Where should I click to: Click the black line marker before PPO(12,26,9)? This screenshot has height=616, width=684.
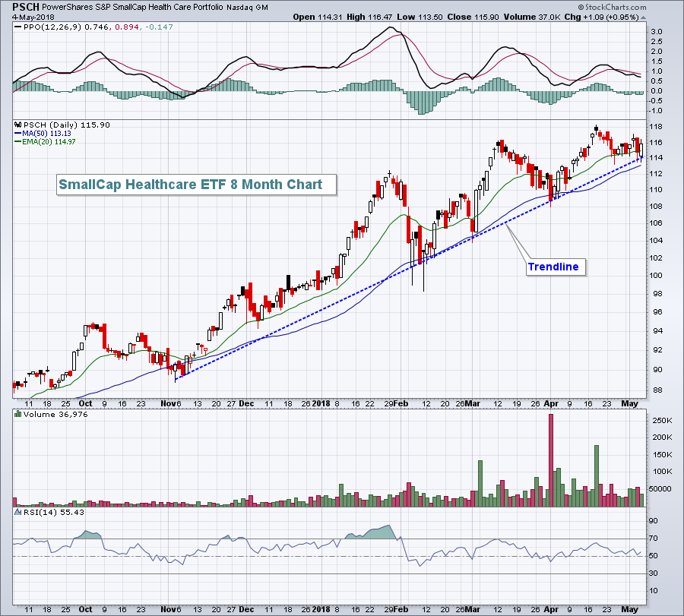18,27
